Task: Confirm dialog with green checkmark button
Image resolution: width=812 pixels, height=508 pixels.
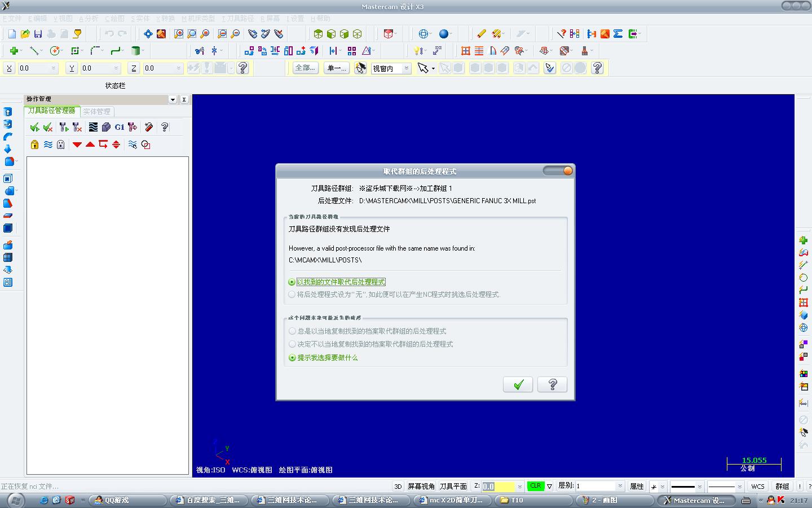Action: 518,384
